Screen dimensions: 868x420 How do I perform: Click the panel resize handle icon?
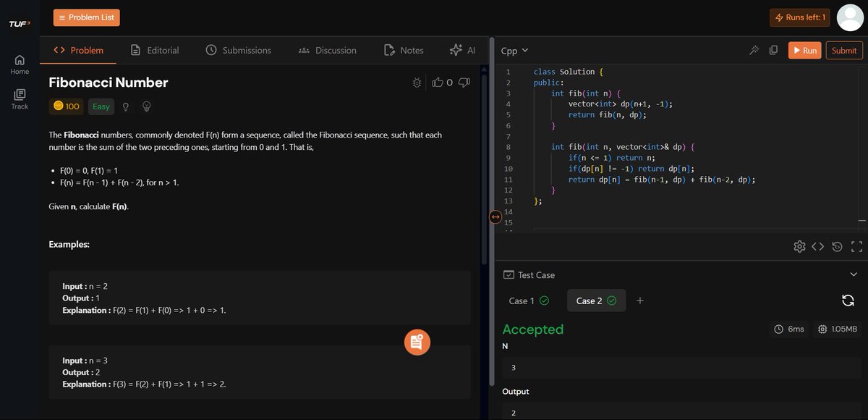point(495,217)
